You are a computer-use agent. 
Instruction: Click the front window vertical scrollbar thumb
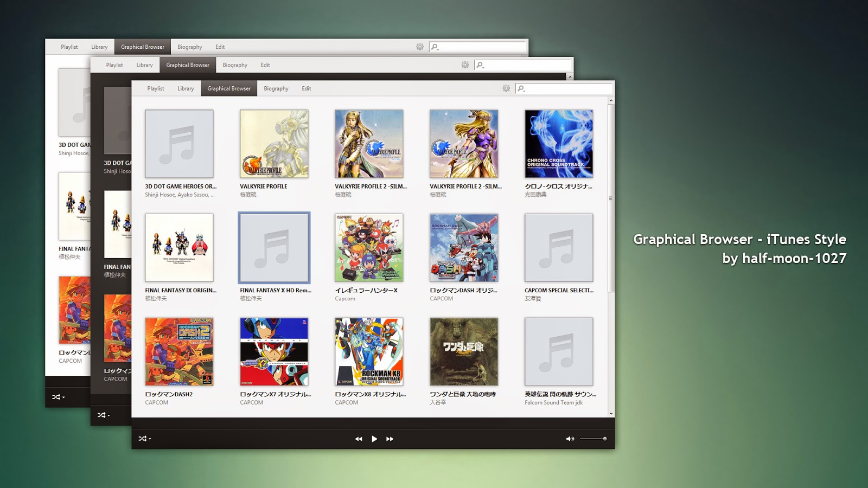point(611,198)
